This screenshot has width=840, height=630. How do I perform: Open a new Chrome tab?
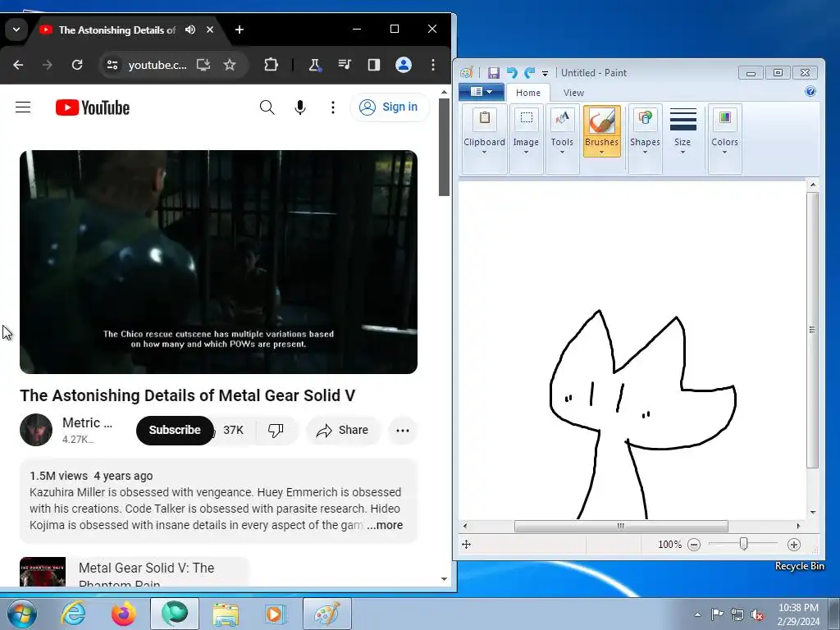240,30
